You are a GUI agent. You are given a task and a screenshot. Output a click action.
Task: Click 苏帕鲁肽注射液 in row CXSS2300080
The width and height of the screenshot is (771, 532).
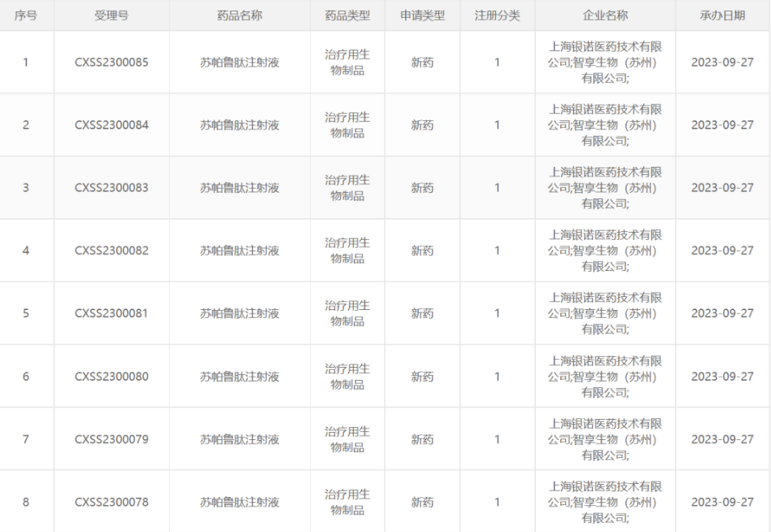[239, 377]
